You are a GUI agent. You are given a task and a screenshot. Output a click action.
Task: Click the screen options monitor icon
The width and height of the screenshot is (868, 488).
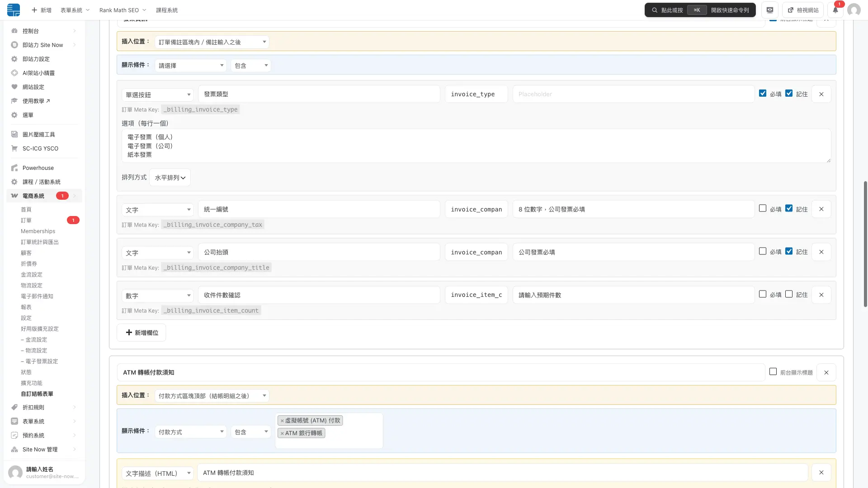770,10
